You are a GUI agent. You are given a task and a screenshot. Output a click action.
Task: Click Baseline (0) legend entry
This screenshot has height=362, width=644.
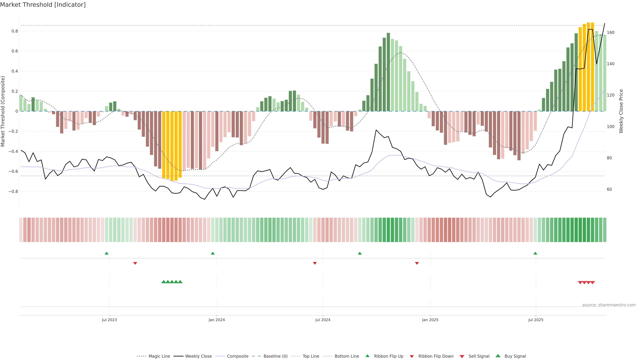(275, 356)
